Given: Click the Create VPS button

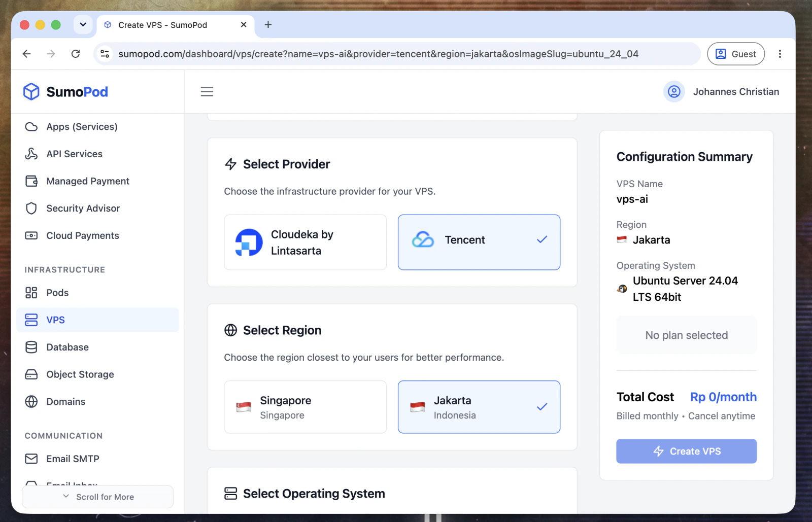Looking at the screenshot, I should coord(686,451).
